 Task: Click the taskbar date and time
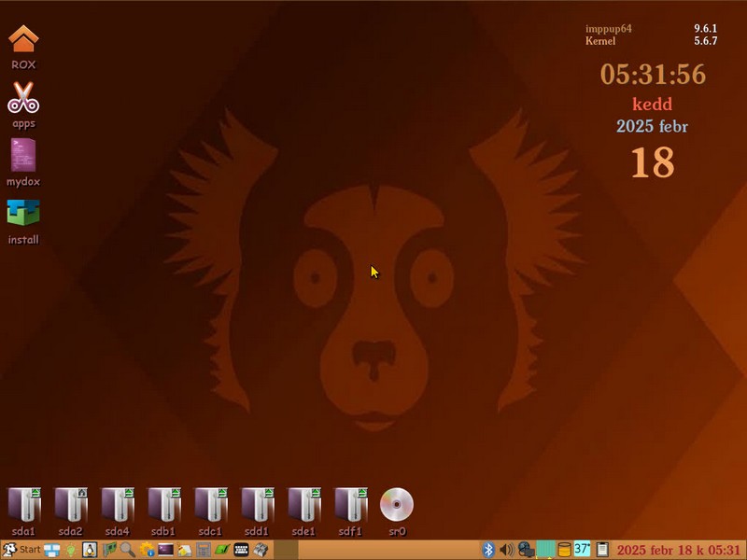pos(679,550)
